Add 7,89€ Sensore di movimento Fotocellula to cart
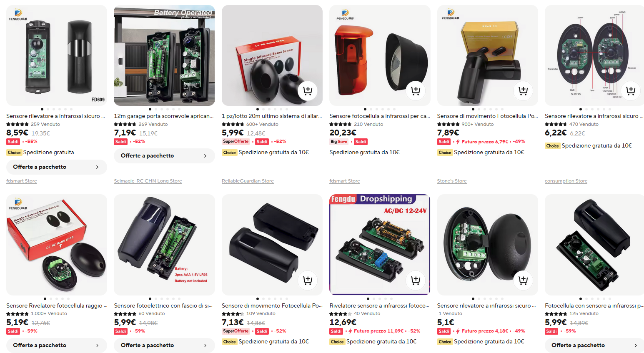Screen dimensions: 644x353 (x=523, y=90)
